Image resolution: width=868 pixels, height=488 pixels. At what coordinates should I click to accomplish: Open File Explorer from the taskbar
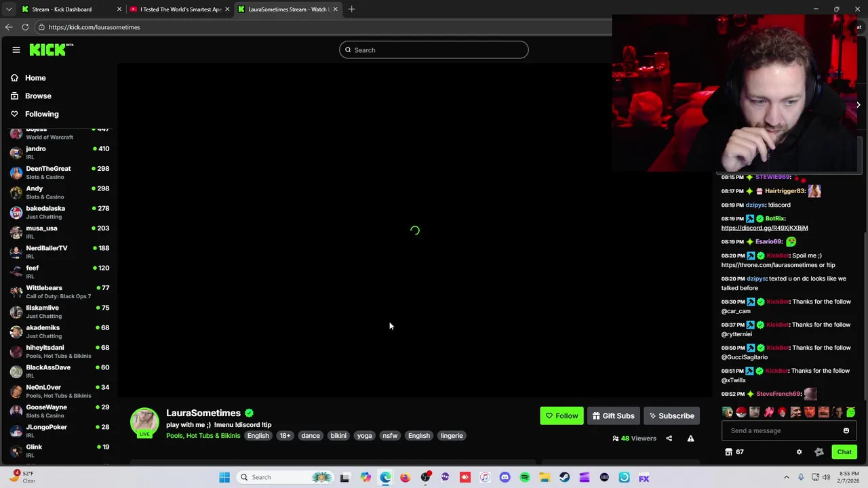545,477
